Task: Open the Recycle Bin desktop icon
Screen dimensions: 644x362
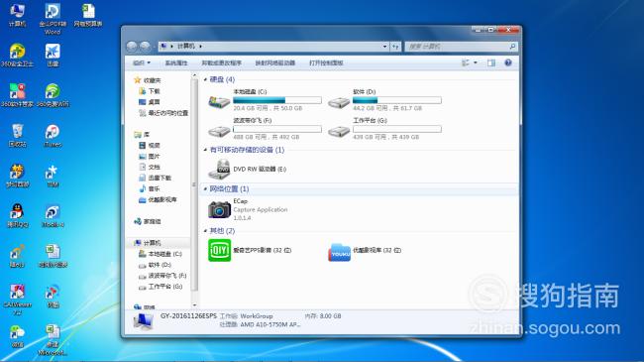Action: [17, 135]
